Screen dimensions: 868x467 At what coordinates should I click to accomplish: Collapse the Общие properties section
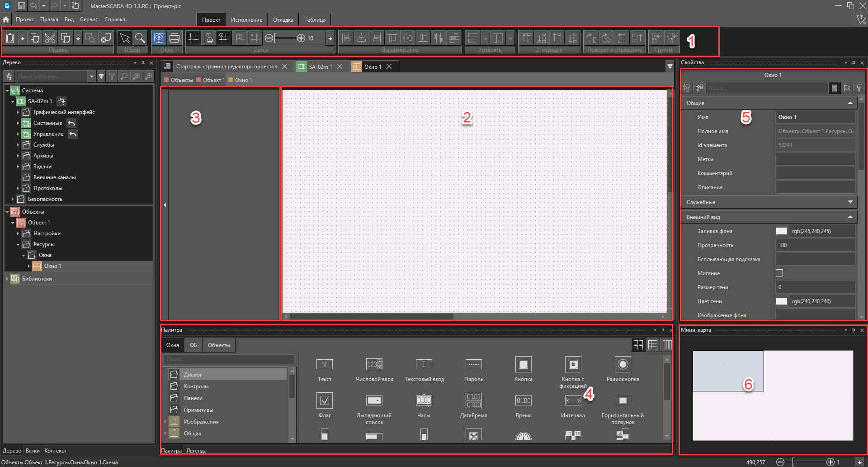850,103
